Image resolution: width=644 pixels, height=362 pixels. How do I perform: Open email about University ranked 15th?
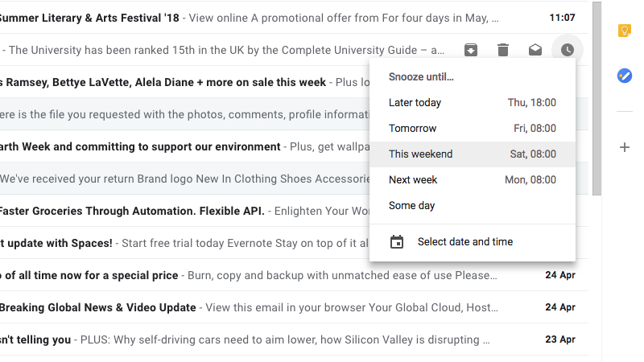[x=225, y=50]
